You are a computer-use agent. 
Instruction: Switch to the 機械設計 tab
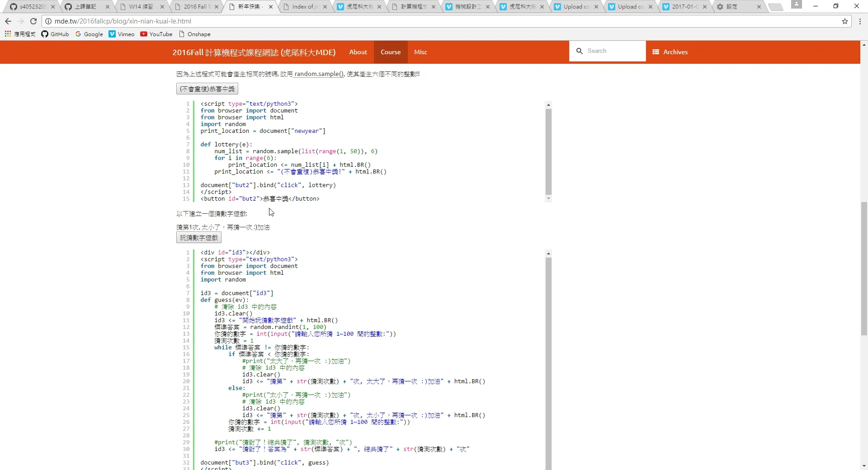tap(468, 7)
